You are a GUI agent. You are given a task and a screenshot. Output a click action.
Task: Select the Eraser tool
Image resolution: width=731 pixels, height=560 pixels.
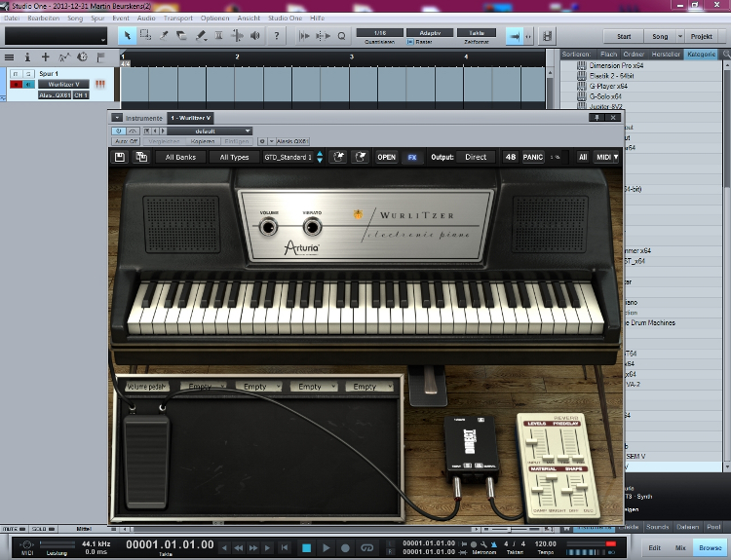(182, 35)
